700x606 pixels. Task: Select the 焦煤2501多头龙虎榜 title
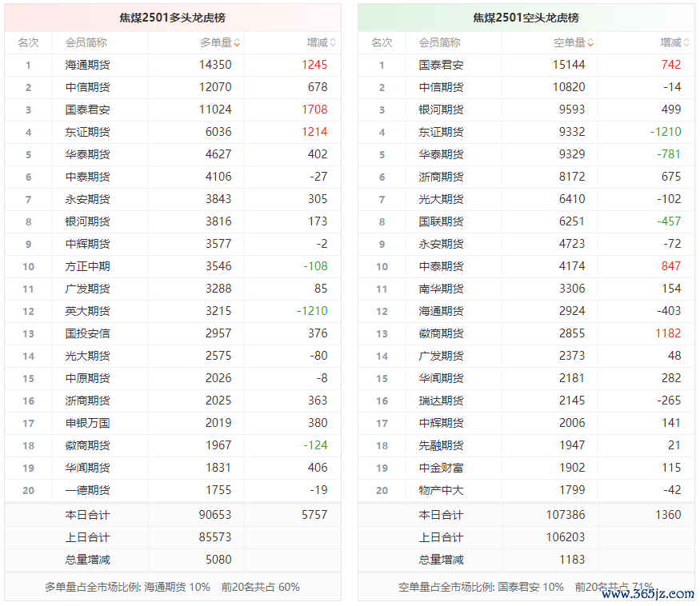[x=172, y=18]
